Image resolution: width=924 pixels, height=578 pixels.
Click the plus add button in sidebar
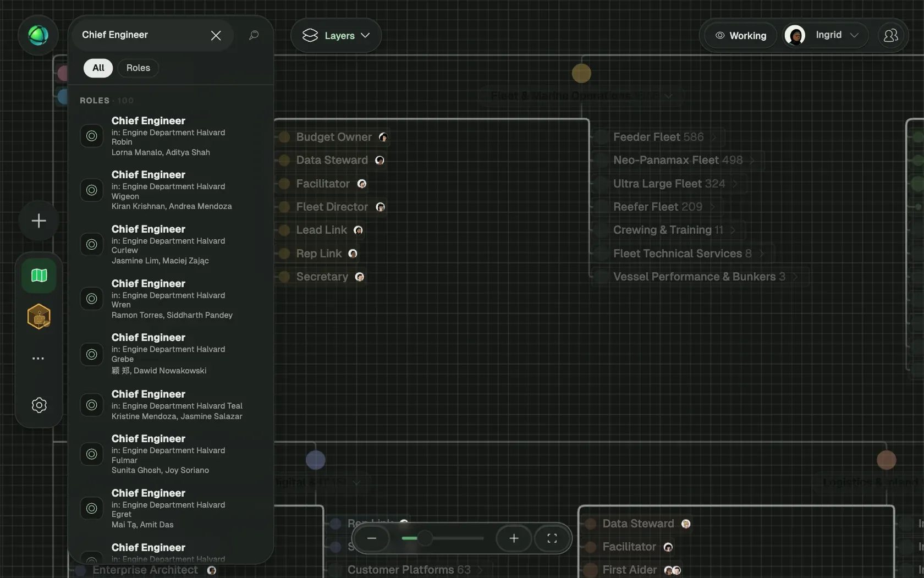tap(38, 221)
